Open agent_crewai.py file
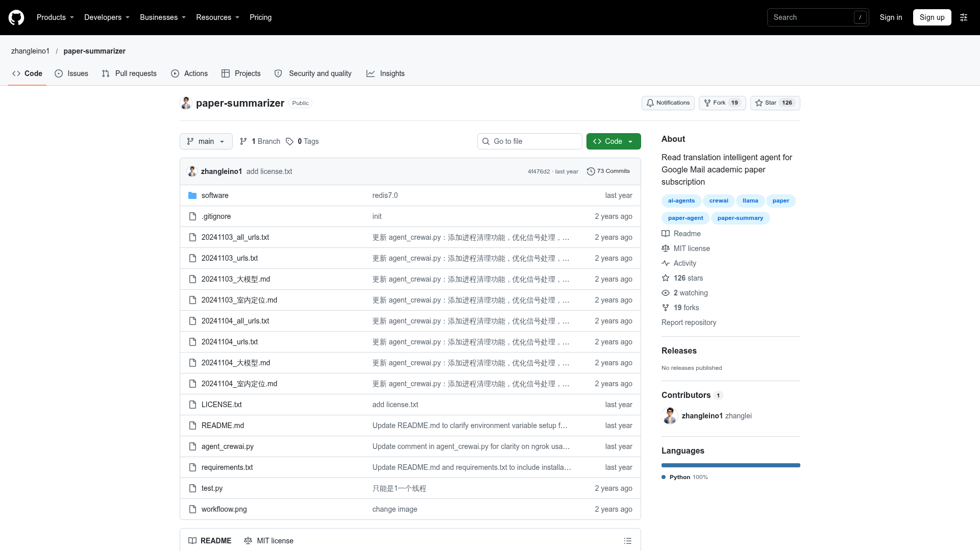Viewport: 980px width, 551px height. 228,446
